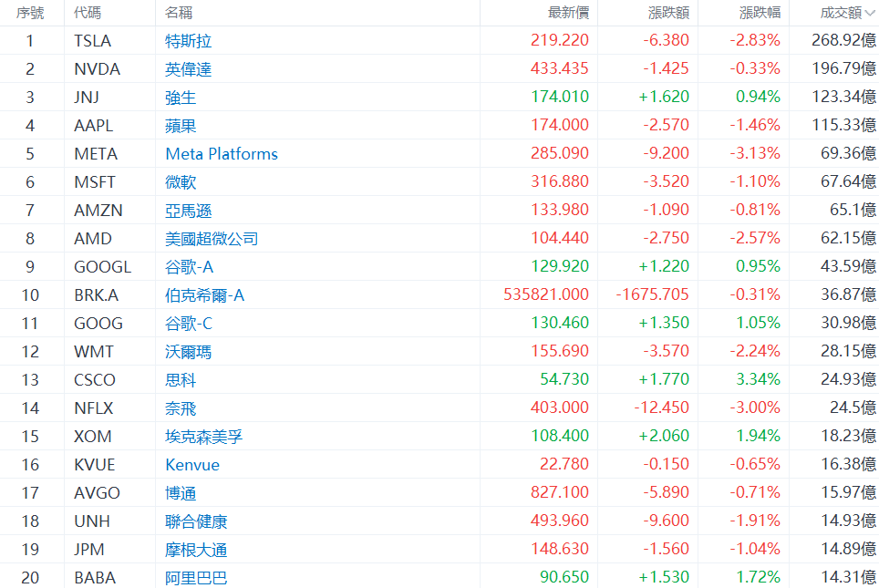The width and height of the screenshot is (879, 588).
Task: Click the 漲跌額 column header
Action: coord(668,13)
